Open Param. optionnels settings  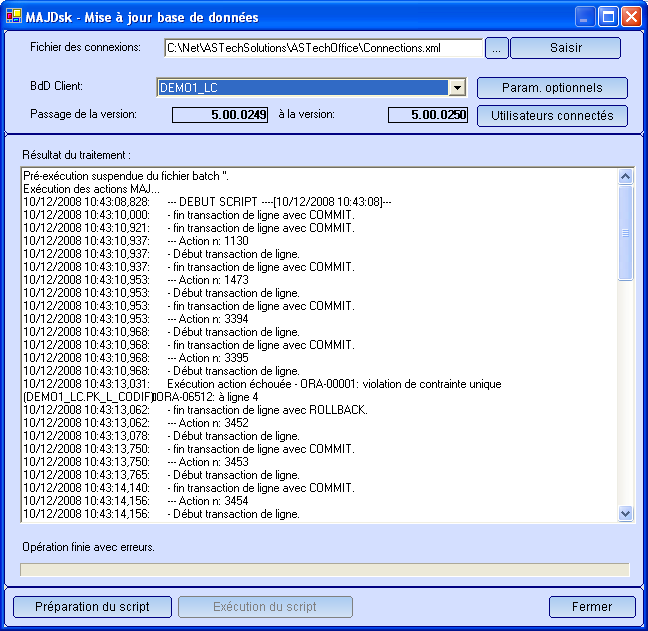pyautogui.click(x=552, y=88)
